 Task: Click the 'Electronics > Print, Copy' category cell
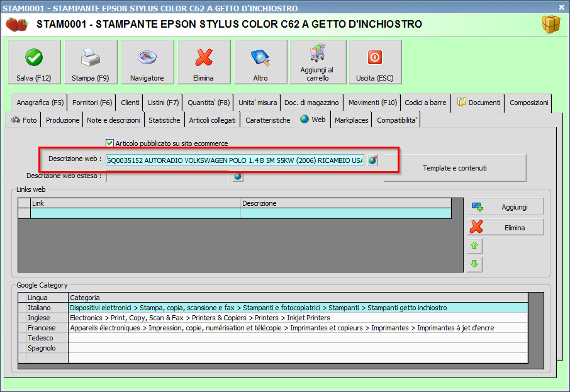[298, 318]
